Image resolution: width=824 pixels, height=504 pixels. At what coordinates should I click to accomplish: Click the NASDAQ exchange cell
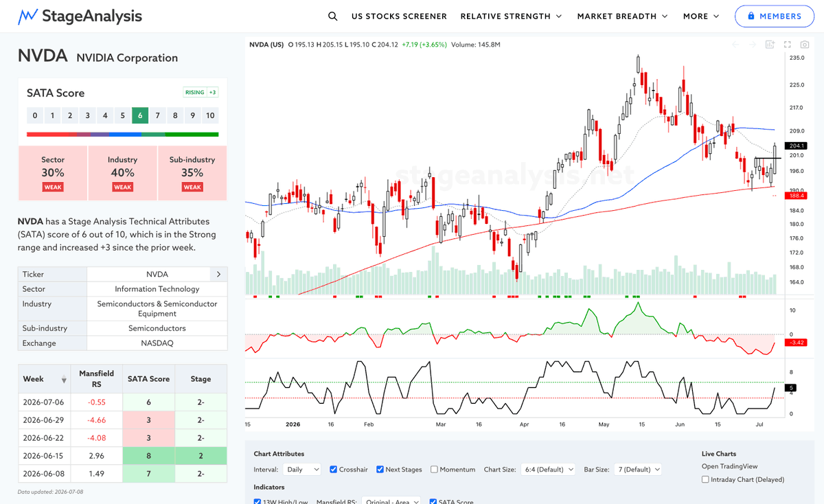pyautogui.click(x=157, y=343)
